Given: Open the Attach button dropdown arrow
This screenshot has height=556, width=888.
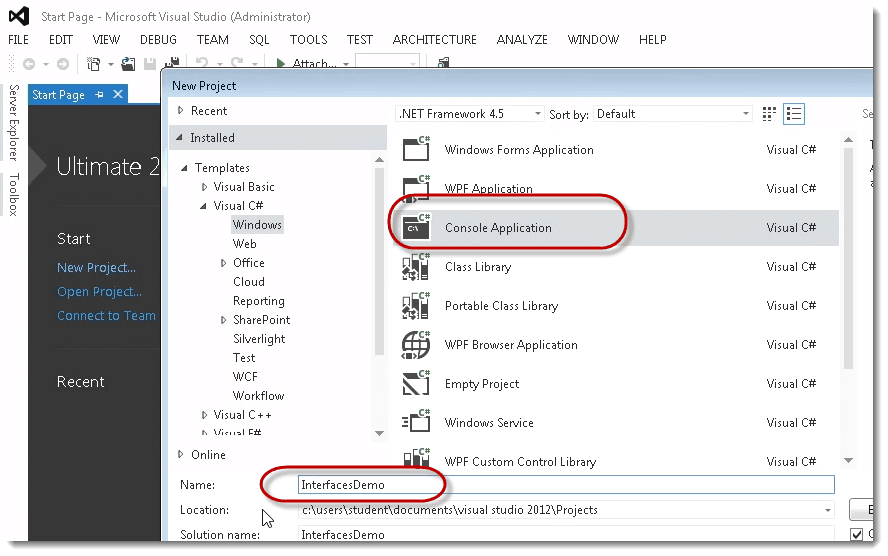Looking at the screenshot, I should 346,65.
